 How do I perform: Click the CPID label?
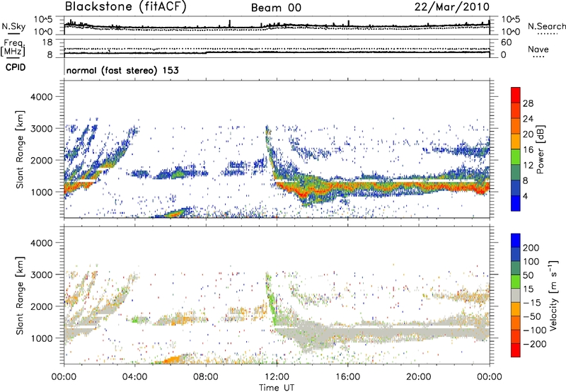(16, 67)
